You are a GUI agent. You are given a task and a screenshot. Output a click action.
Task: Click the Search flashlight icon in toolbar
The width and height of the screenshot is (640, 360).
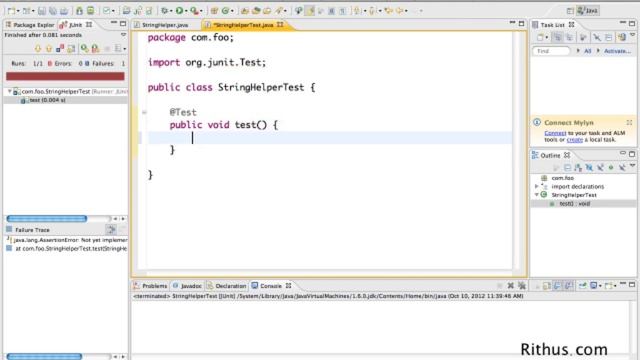pos(279,11)
